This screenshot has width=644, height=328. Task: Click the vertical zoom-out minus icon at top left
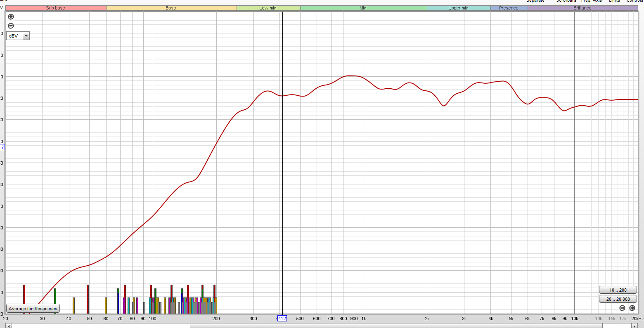[x=11, y=26]
